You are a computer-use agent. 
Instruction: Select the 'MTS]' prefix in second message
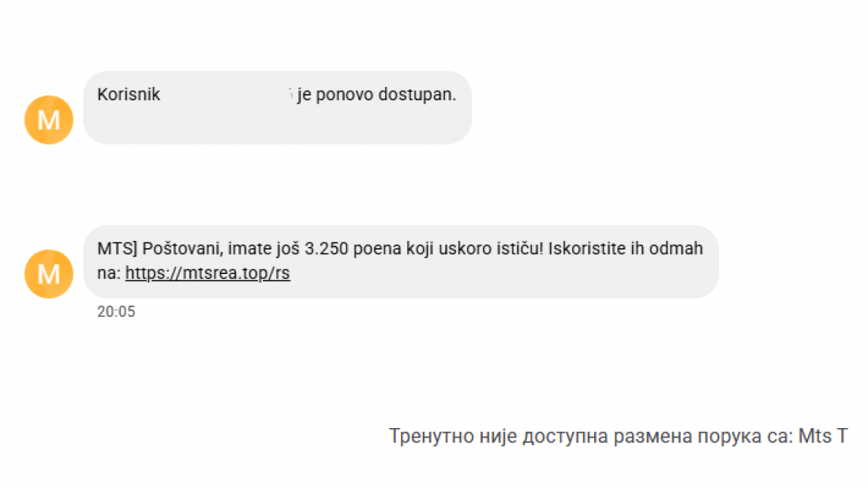[117, 248]
